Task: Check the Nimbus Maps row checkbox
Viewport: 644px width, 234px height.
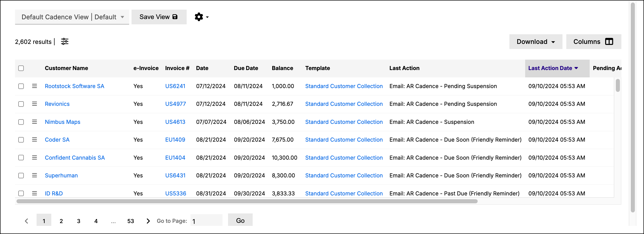Action: [21, 122]
